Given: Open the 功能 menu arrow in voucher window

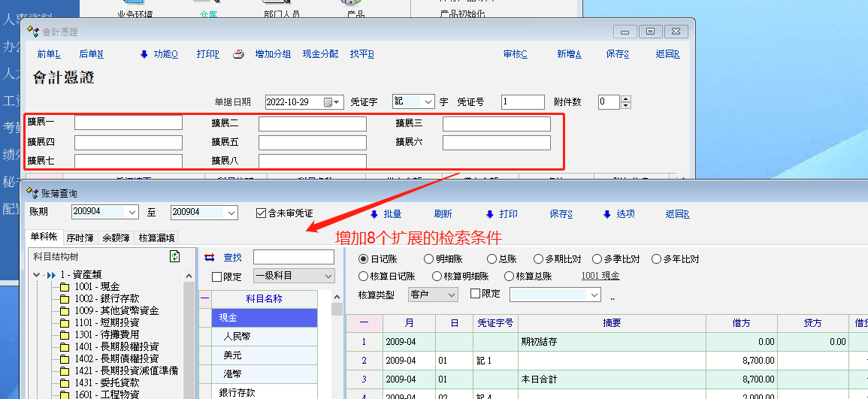Looking at the screenshot, I should pyautogui.click(x=144, y=54).
